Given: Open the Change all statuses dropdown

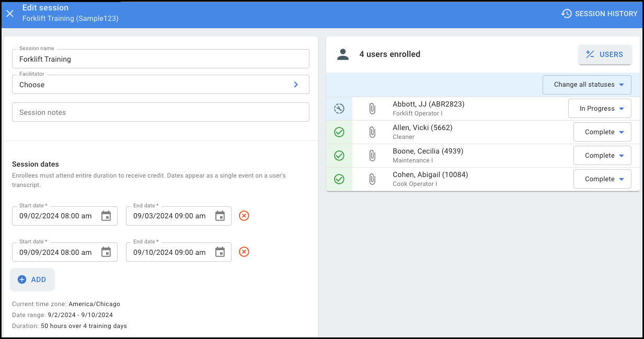Looking at the screenshot, I should (586, 85).
